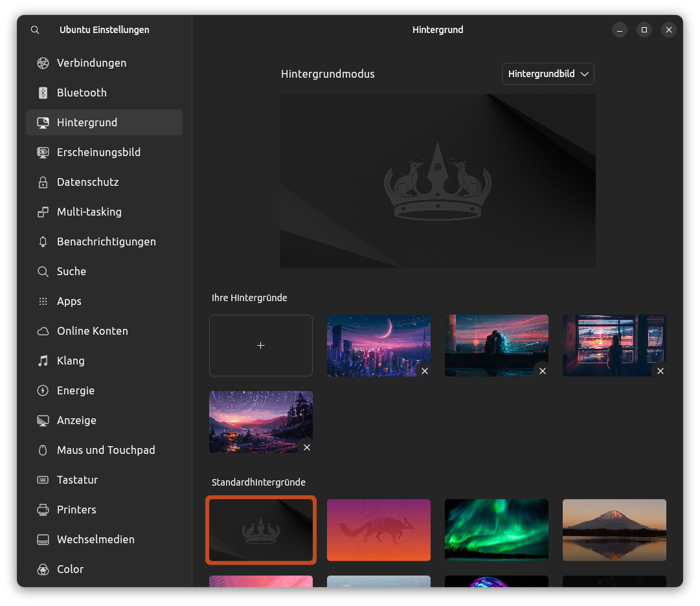Click the Printers icon in sidebar

point(43,510)
